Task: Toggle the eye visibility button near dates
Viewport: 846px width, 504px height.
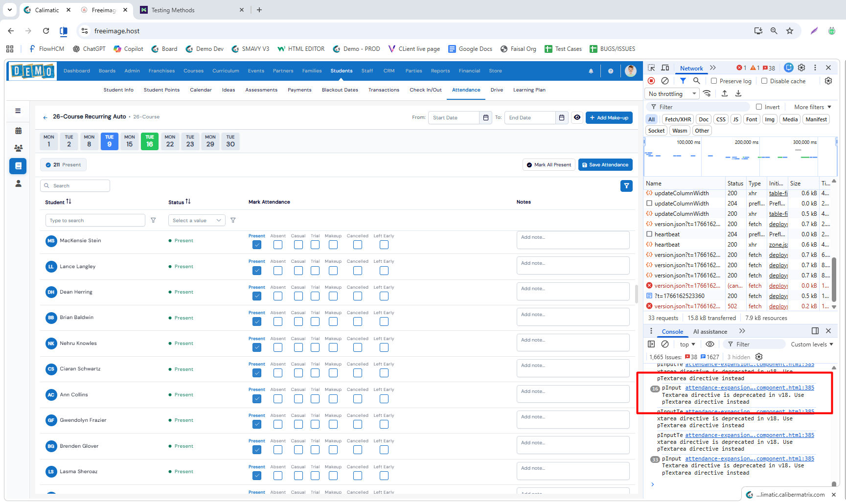Action: [577, 118]
